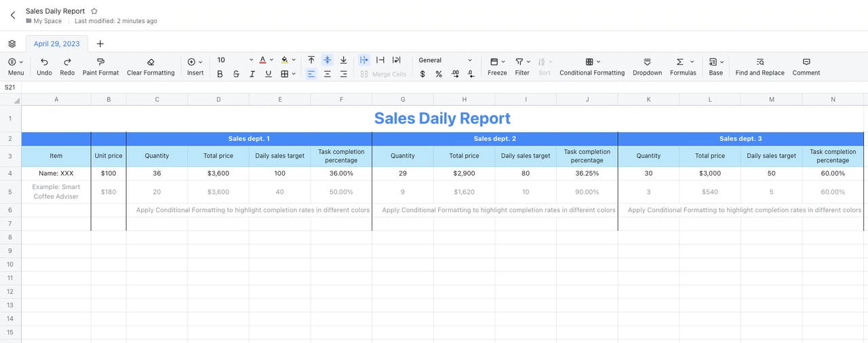Select the Paint Format tool
Screen dimensions: 868x343
point(100,62)
